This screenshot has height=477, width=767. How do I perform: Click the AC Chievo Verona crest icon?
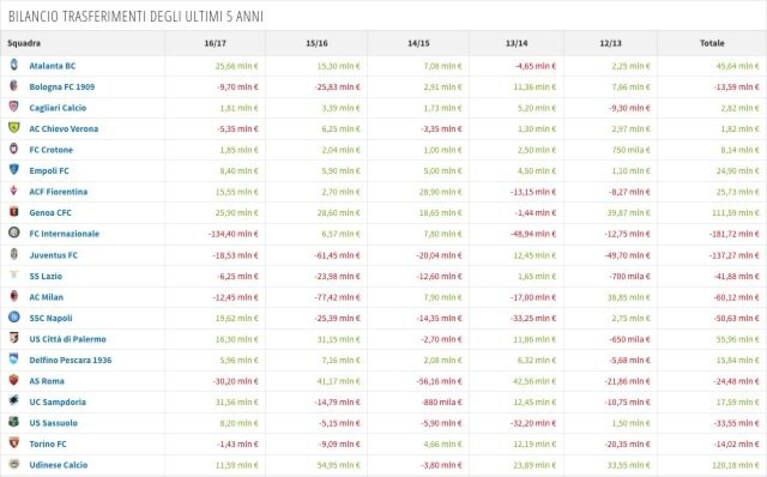coord(14,128)
